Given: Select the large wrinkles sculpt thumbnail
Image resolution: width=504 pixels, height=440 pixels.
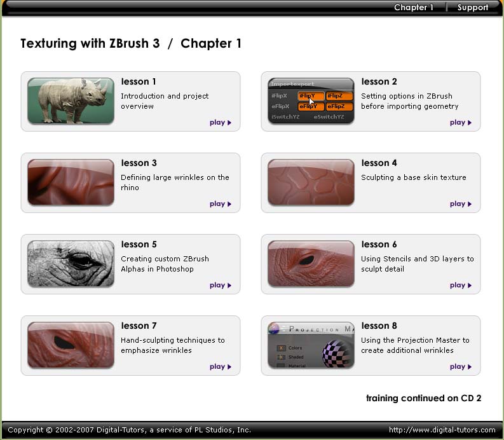Looking at the screenshot, I should click(x=71, y=182).
